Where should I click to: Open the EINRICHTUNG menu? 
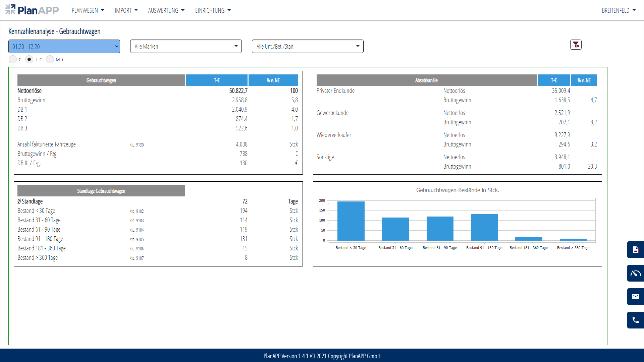point(213,10)
